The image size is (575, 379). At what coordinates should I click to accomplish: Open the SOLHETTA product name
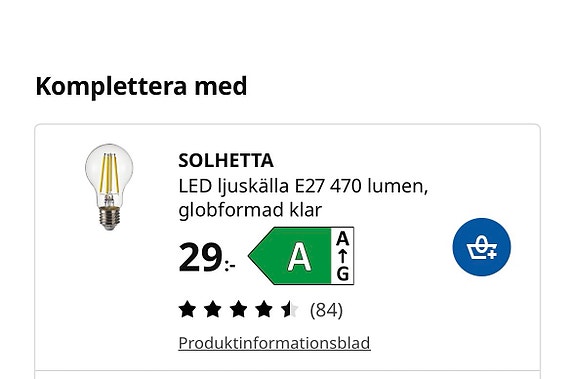pyautogui.click(x=226, y=161)
